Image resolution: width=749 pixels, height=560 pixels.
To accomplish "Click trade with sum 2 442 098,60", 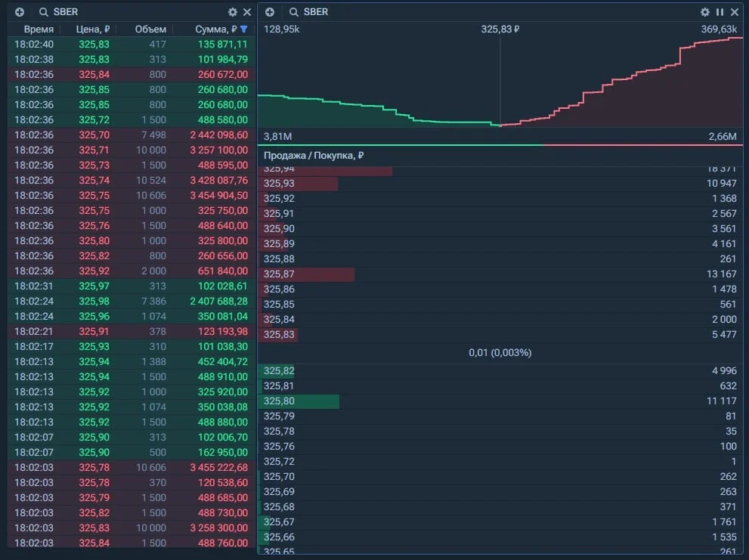I will (x=132, y=135).
